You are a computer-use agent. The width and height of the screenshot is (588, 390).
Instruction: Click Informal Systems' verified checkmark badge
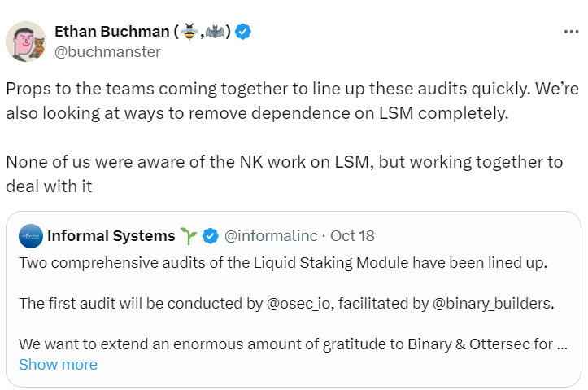210,236
